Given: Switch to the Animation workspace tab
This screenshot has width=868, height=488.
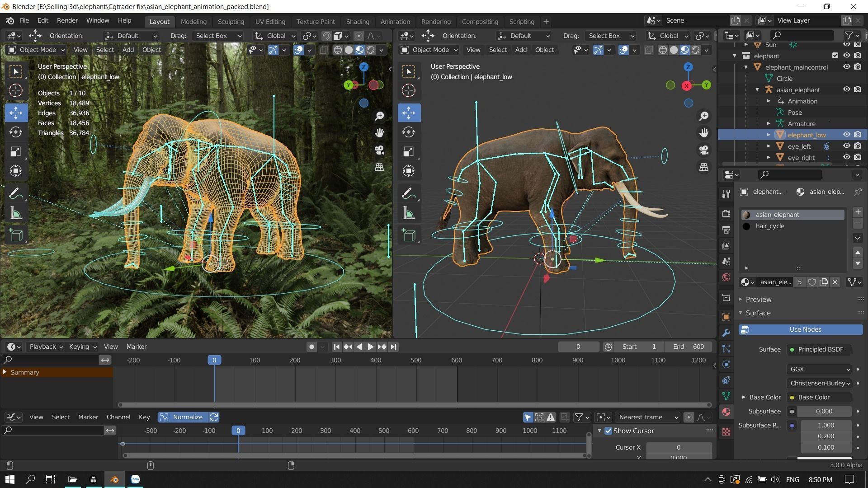Looking at the screenshot, I should (x=395, y=21).
